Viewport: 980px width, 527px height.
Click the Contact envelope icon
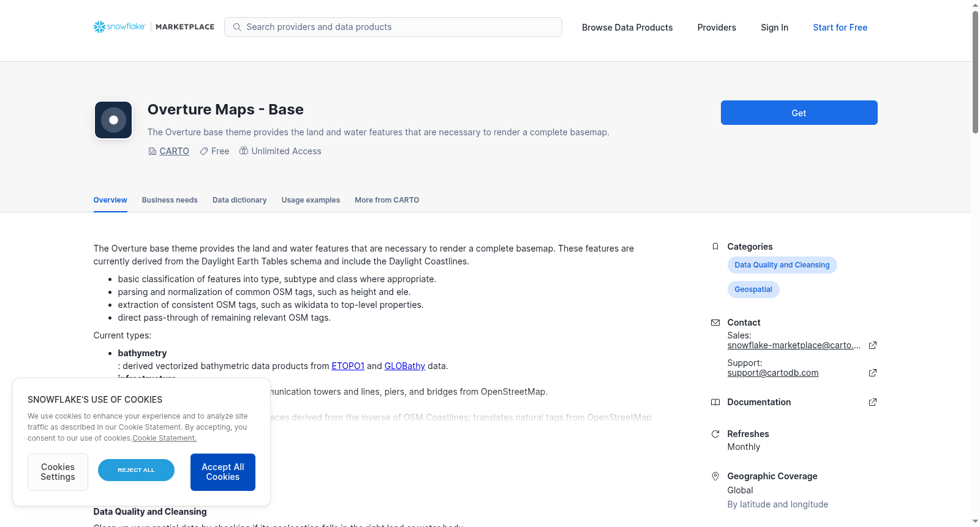(715, 323)
